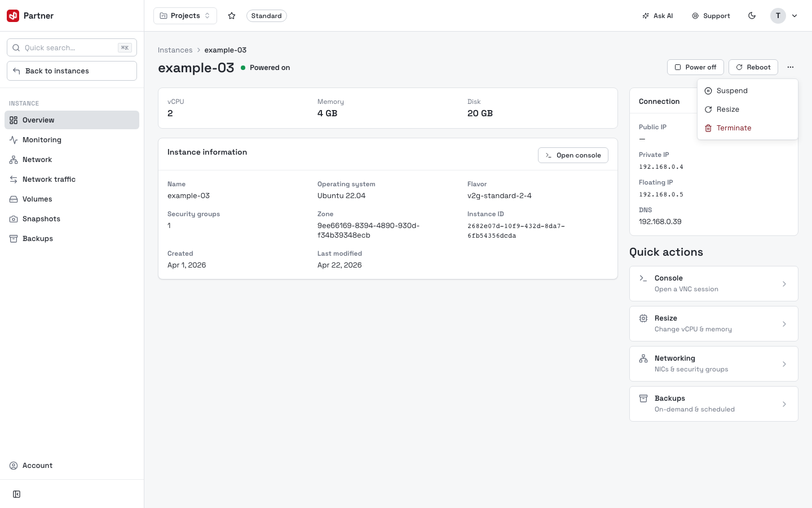Select Suspend from the actions menu
Image resolution: width=812 pixels, height=508 pixels.
(748, 91)
